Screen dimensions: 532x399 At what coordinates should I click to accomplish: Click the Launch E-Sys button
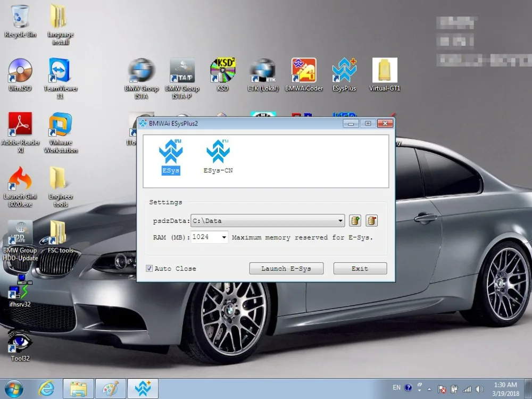click(x=286, y=268)
